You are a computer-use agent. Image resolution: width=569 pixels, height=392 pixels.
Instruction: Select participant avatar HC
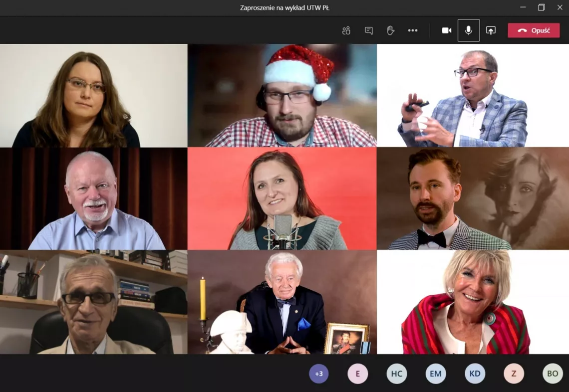point(396,374)
